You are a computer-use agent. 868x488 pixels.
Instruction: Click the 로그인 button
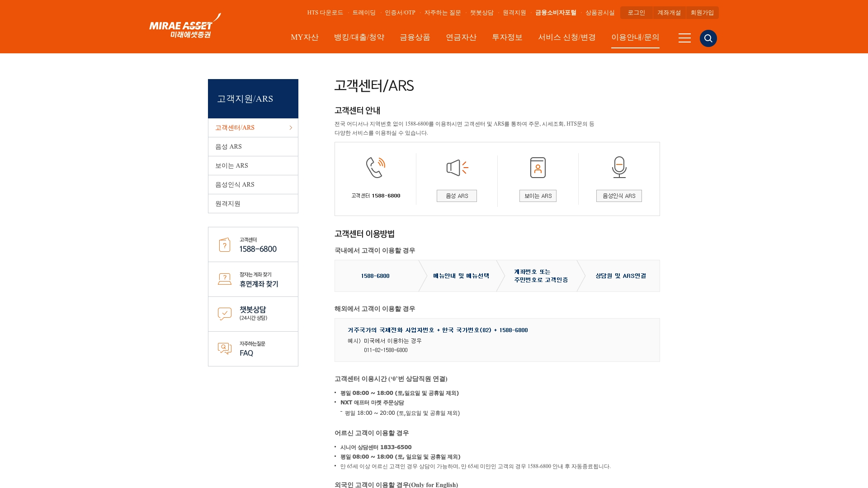coord(636,13)
